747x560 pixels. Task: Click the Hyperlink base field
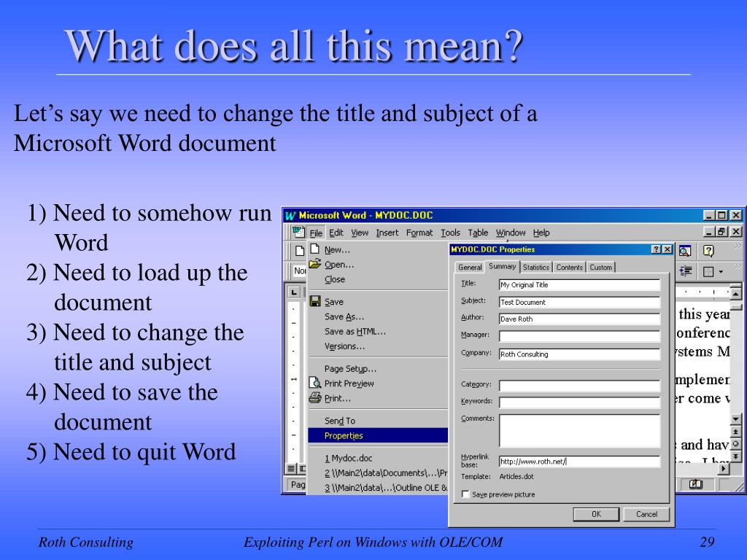(x=579, y=461)
